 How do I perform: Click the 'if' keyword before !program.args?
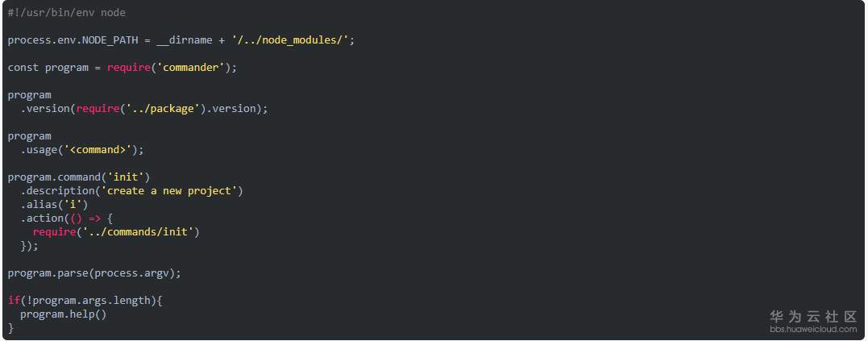(14, 301)
